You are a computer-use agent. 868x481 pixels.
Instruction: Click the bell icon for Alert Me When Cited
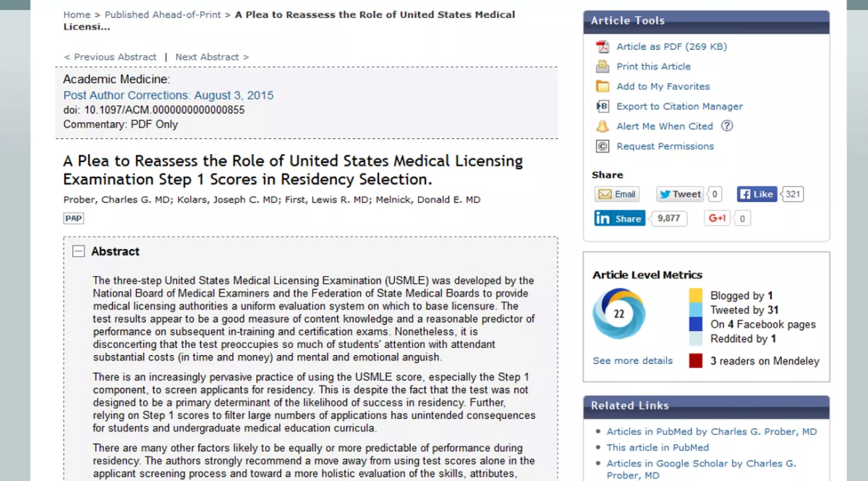(x=603, y=127)
